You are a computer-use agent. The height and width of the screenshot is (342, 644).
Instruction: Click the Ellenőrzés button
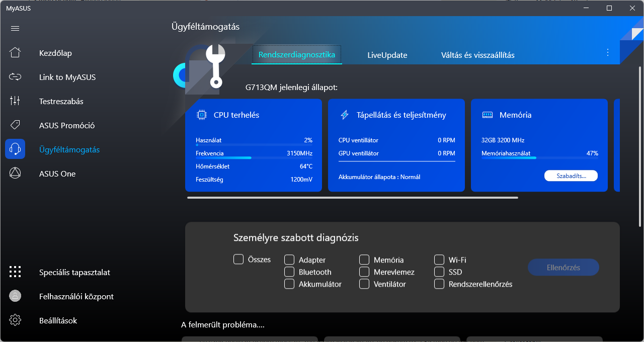[x=563, y=268]
